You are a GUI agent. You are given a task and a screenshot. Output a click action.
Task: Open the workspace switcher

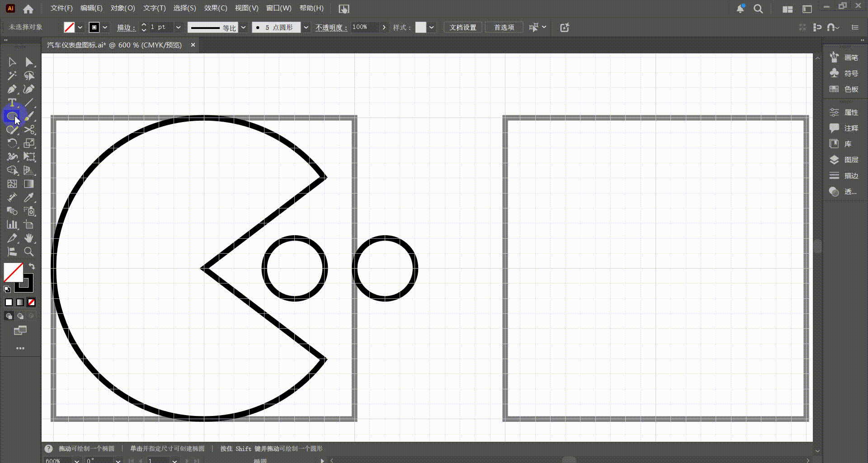tap(807, 9)
